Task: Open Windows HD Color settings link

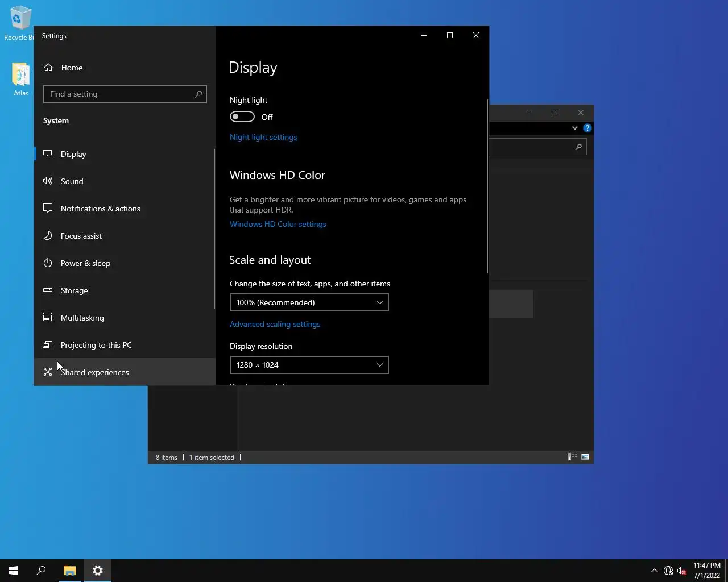Action: 278,224
